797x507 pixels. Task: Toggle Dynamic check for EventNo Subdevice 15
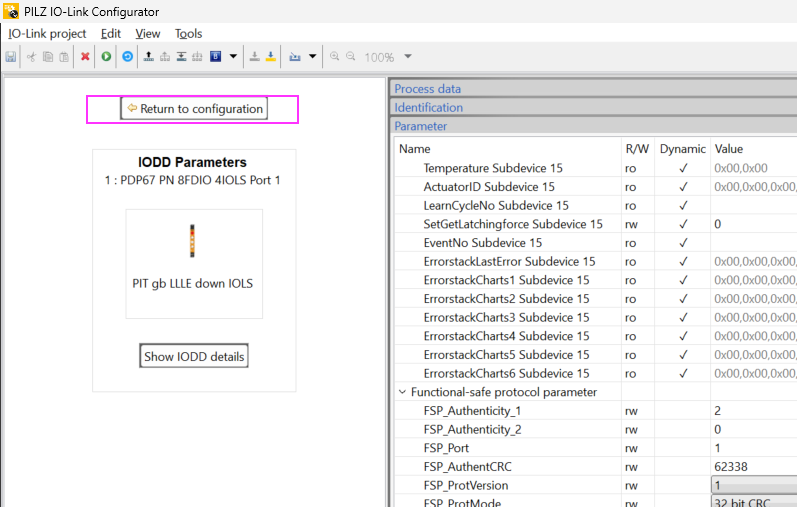coord(683,243)
